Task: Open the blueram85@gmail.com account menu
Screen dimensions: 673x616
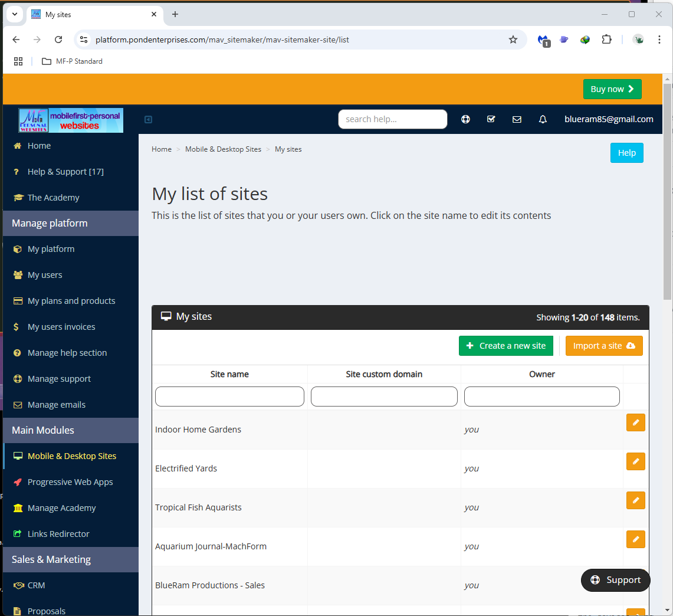Action: (609, 119)
